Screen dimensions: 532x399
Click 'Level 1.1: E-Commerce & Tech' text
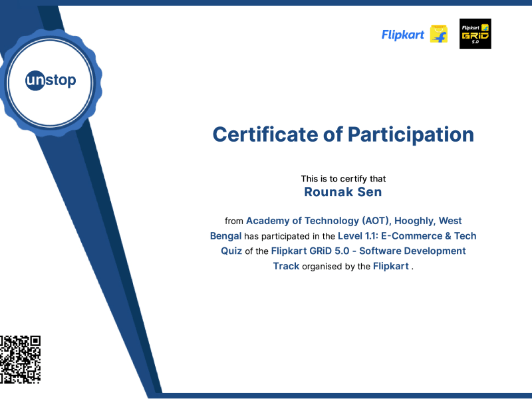pyautogui.click(x=407, y=236)
